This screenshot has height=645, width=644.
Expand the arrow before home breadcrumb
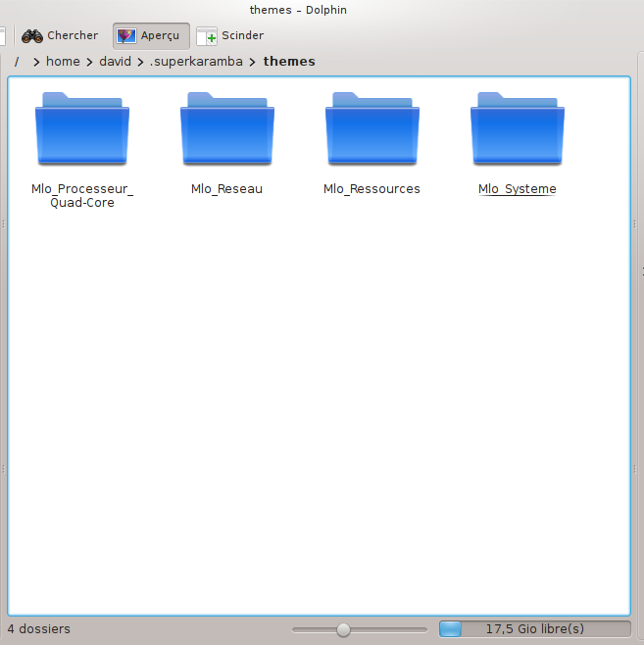tap(36, 62)
